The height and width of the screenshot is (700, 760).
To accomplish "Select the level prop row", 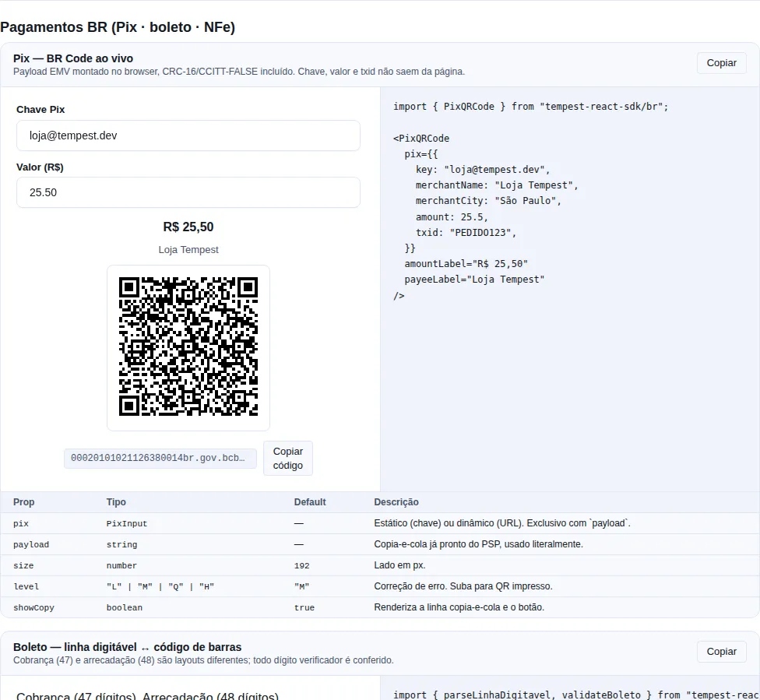I will point(380,586).
